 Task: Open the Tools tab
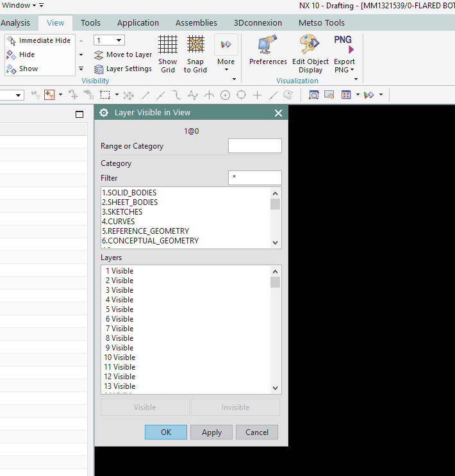coord(90,23)
